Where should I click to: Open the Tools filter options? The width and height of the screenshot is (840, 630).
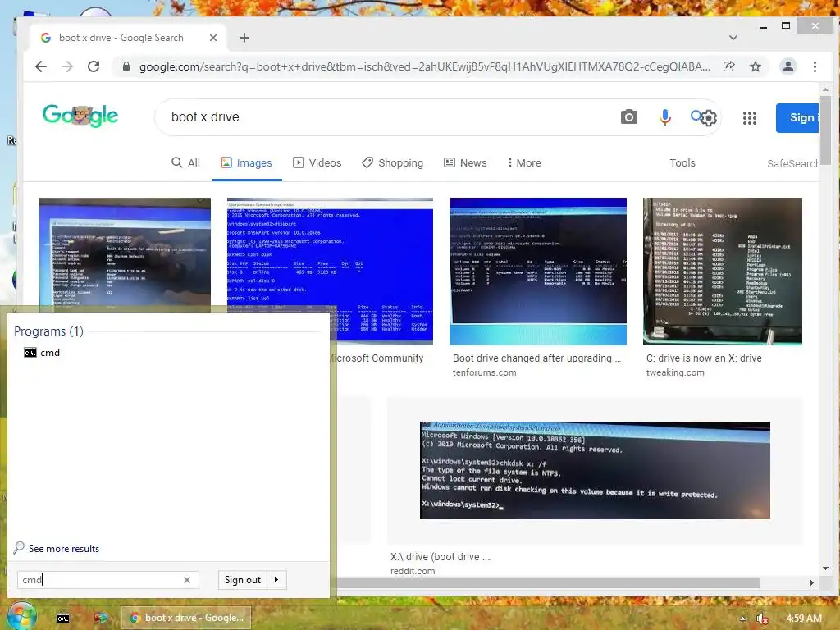pyautogui.click(x=682, y=163)
